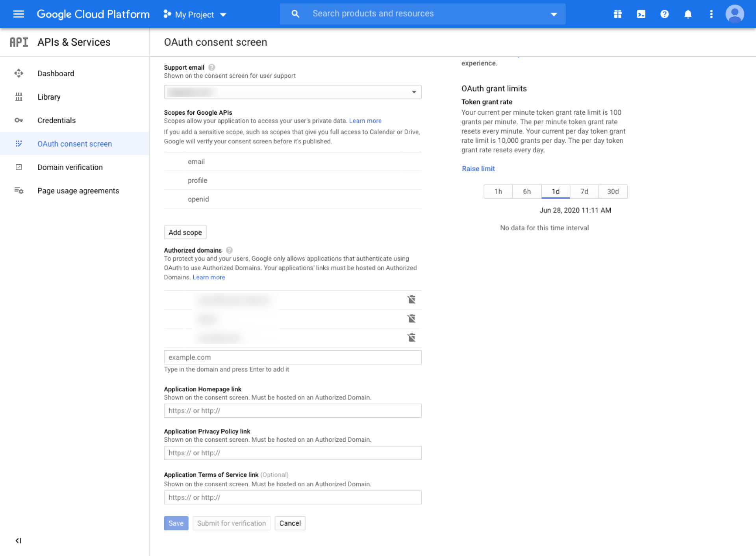Open the user account avatar
This screenshot has width=756, height=556.
coord(735,14)
